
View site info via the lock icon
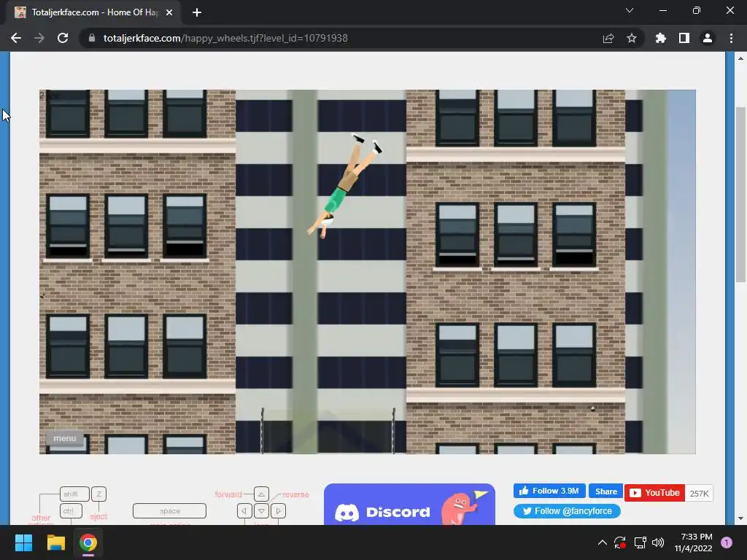tap(92, 38)
